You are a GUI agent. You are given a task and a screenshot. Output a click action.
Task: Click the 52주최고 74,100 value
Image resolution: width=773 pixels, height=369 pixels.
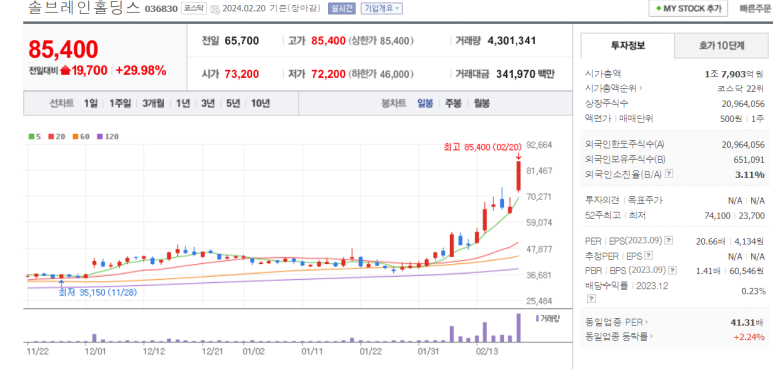pyautogui.click(x=716, y=215)
